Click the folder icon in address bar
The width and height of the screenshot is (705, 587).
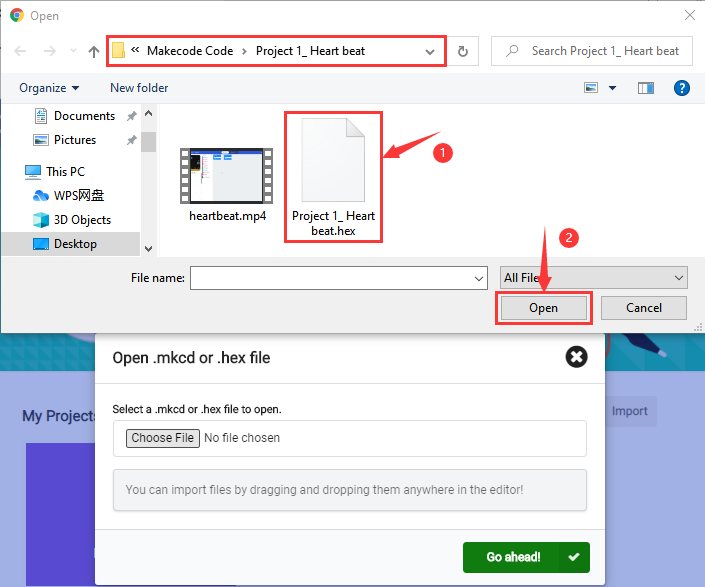pos(118,50)
